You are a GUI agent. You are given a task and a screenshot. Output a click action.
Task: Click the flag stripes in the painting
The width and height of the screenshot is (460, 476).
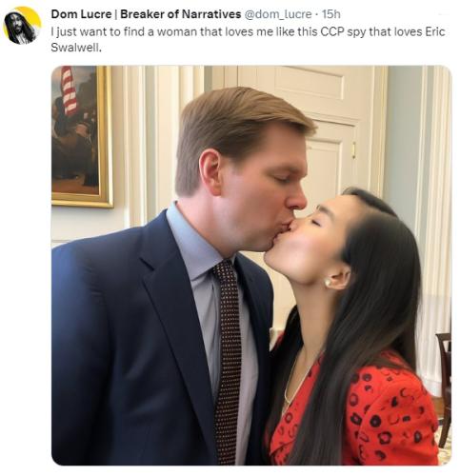(x=70, y=91)
